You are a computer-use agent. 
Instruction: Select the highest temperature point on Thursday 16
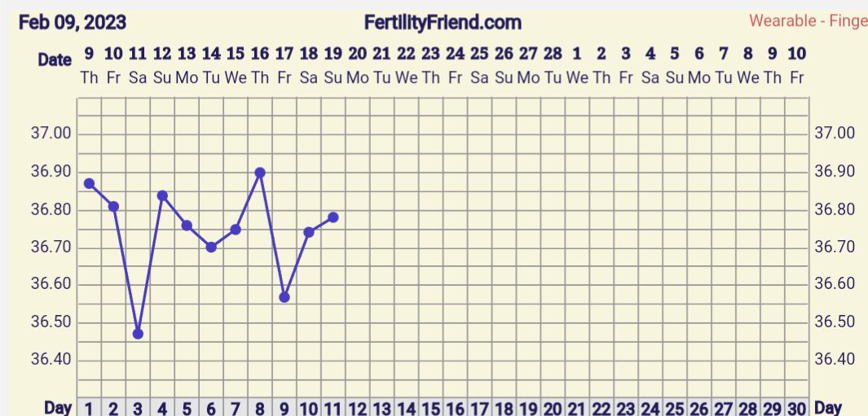pyautogui.click(x=260, y=173)
